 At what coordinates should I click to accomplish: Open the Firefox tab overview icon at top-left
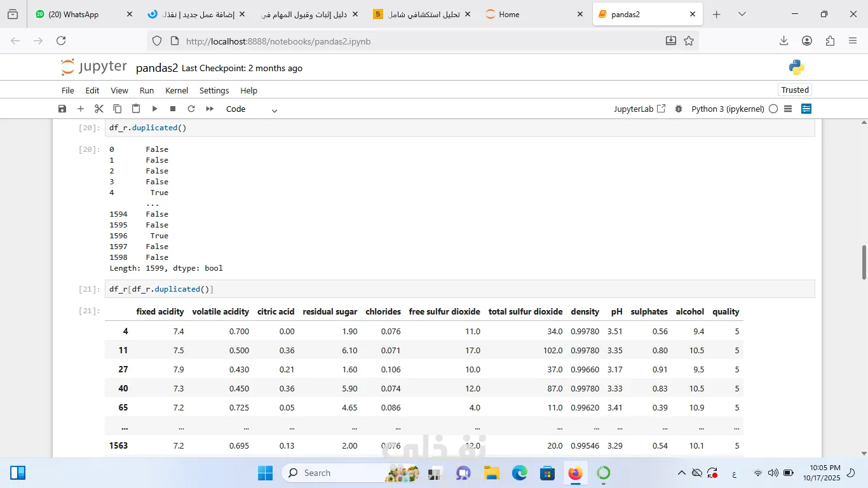tap(13, 14)
